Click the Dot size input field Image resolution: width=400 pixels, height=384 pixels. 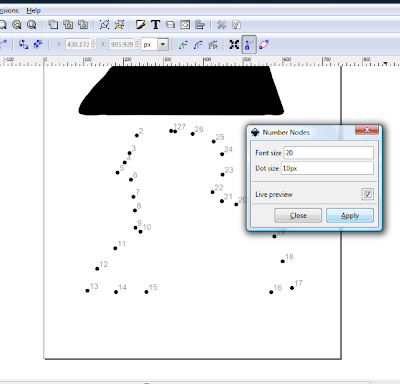(x=327, y=168)
